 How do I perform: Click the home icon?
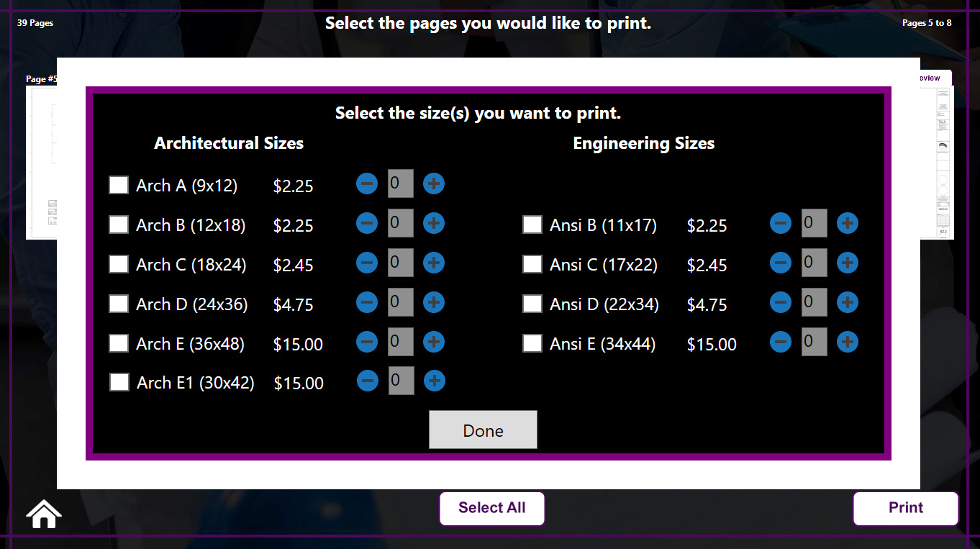(44, 514)
